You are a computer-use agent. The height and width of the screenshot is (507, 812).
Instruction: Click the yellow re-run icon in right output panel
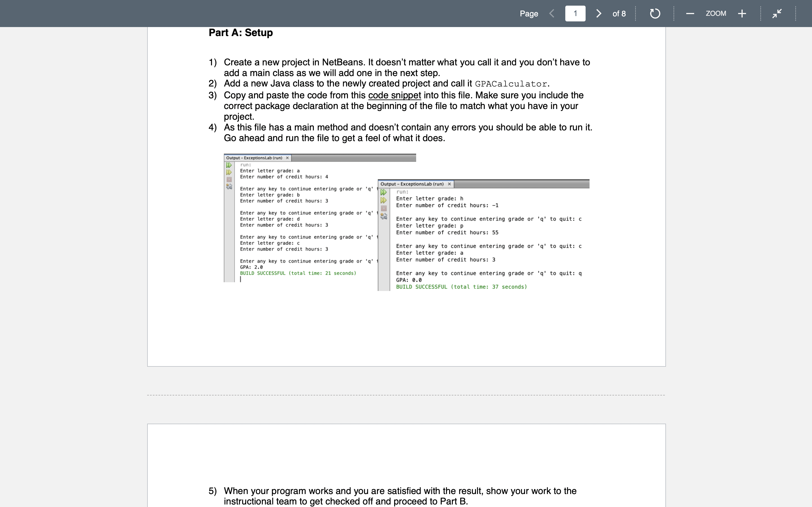[x=383, y=200]
